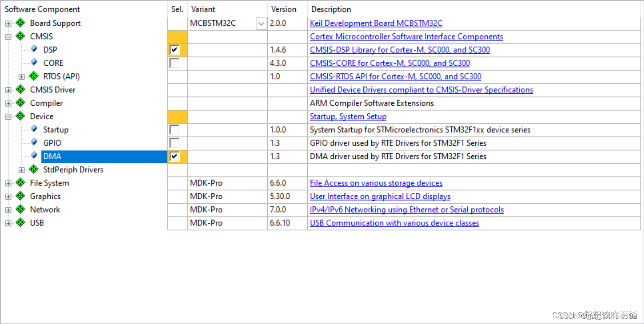
Task: Click the blue component icon beside CORE
Action: (34, 62)
